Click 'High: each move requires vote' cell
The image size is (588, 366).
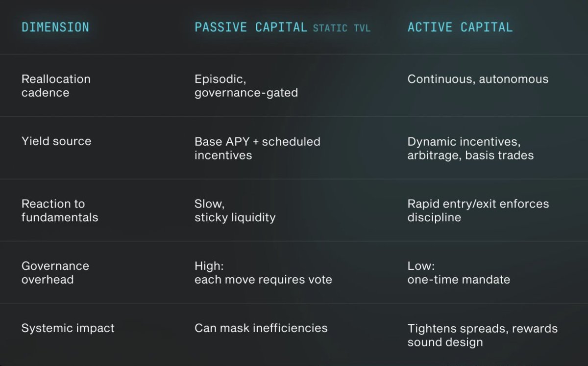click(x=263, y=273)
